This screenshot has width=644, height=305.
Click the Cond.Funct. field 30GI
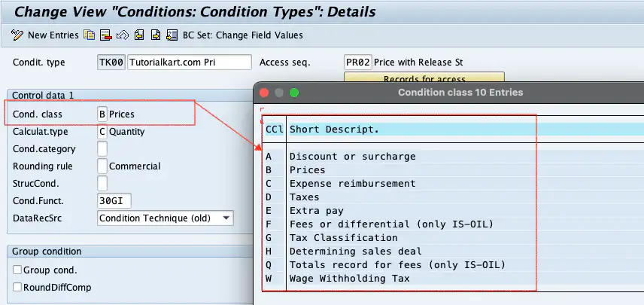pos(114,201)
